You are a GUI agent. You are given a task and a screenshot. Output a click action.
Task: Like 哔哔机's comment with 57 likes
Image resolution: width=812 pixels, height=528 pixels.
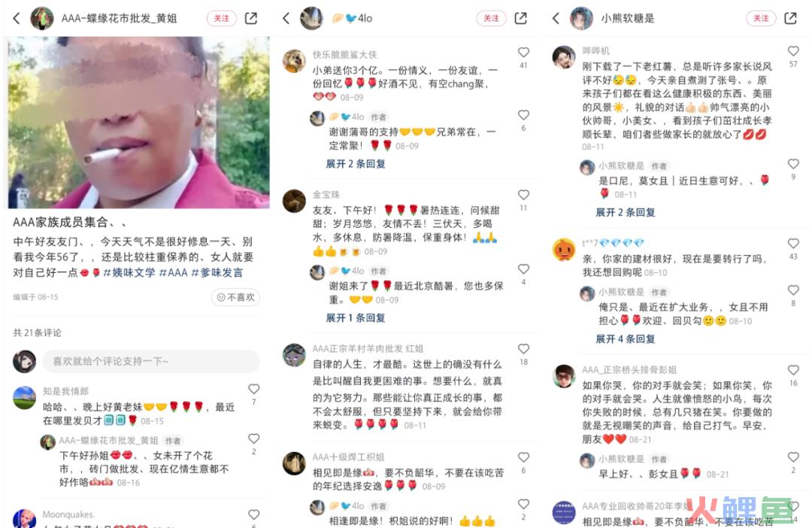point(793,51)
